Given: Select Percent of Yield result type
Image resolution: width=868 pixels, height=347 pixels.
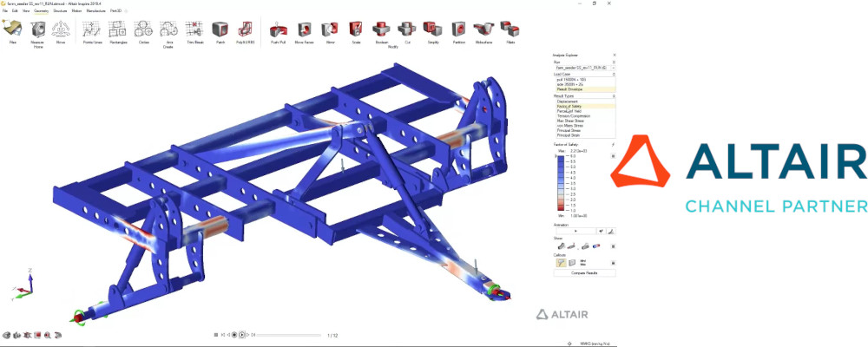Looking at the screenshot, I should [584, 111].
